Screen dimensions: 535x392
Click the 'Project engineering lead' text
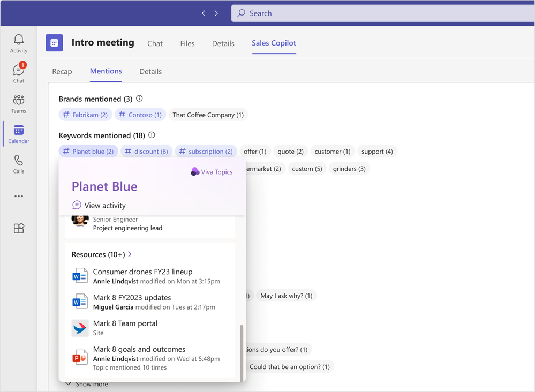[x=127, y=228]
